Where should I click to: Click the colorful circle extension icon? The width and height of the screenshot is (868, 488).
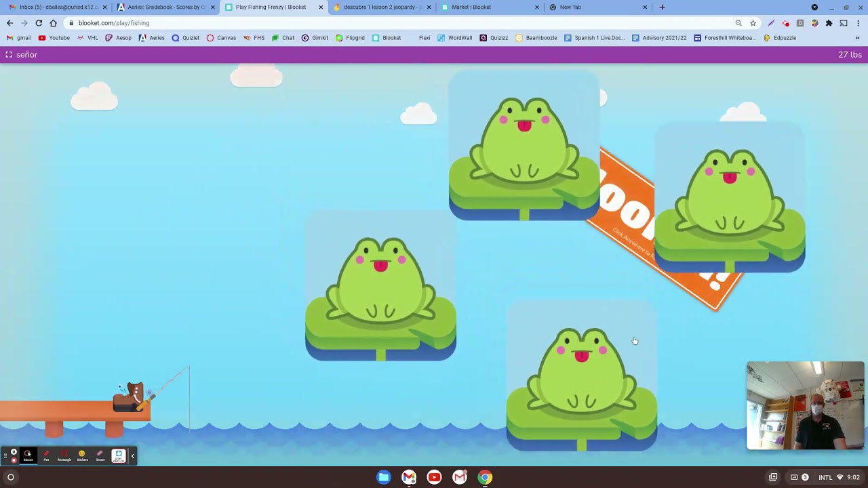pos(814,23)
